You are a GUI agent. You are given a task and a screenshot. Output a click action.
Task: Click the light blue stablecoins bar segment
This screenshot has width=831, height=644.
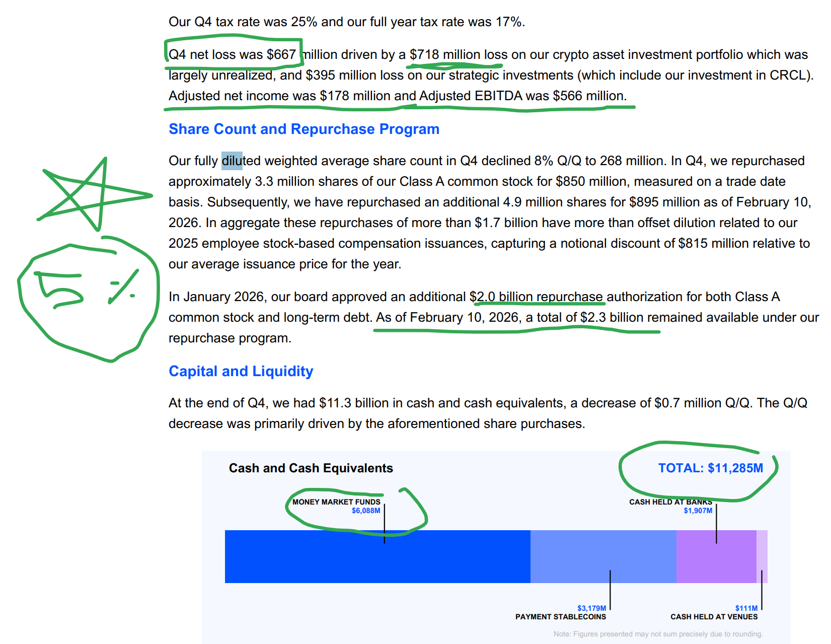tap(603, 556)
